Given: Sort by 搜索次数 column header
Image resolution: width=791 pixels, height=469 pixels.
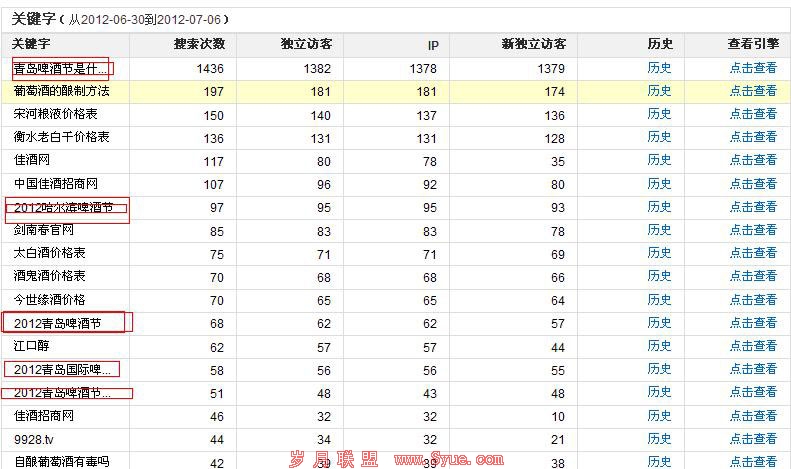Looking at the screenshot, I should click(x=199, y=44).
